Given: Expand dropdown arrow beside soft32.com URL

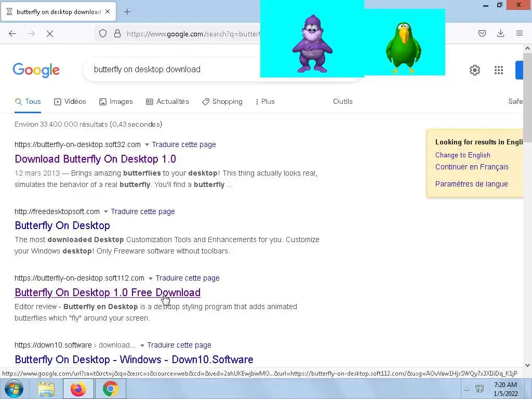Looking at the screenshot, I should [x=147, y=144].
